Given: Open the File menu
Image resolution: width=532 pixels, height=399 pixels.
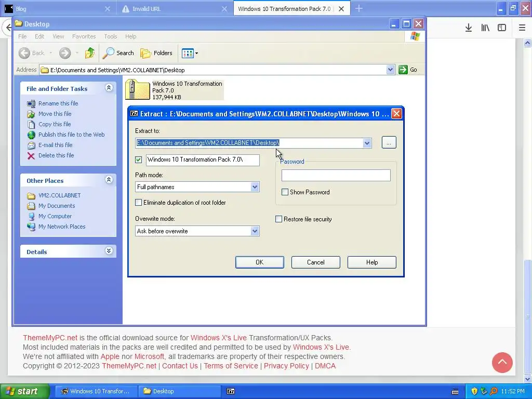Looking at the screenshot, I should (x=22, y=36).
